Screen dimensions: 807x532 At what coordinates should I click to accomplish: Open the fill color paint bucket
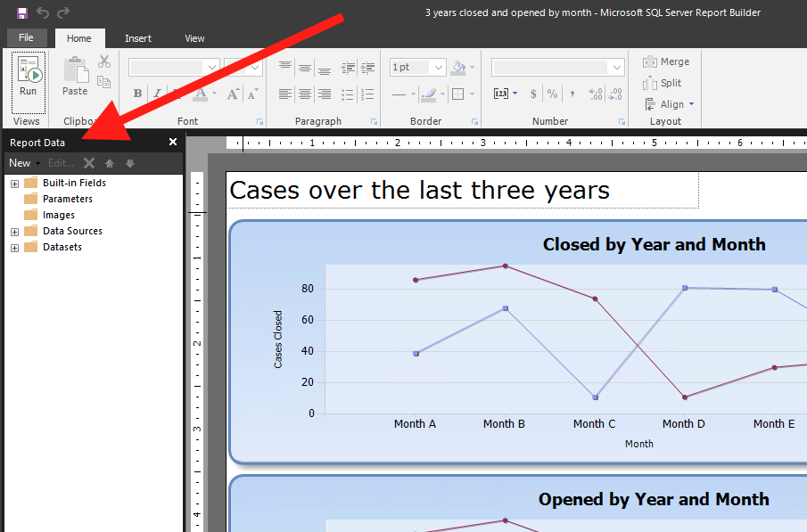tap(458, 68)
